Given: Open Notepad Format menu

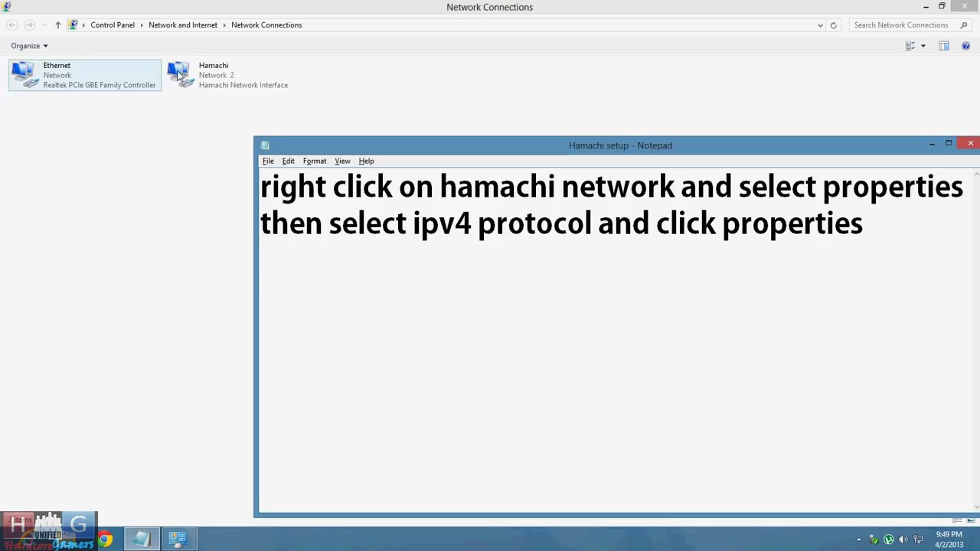Looking at the screenshot, I should point(315,161).
